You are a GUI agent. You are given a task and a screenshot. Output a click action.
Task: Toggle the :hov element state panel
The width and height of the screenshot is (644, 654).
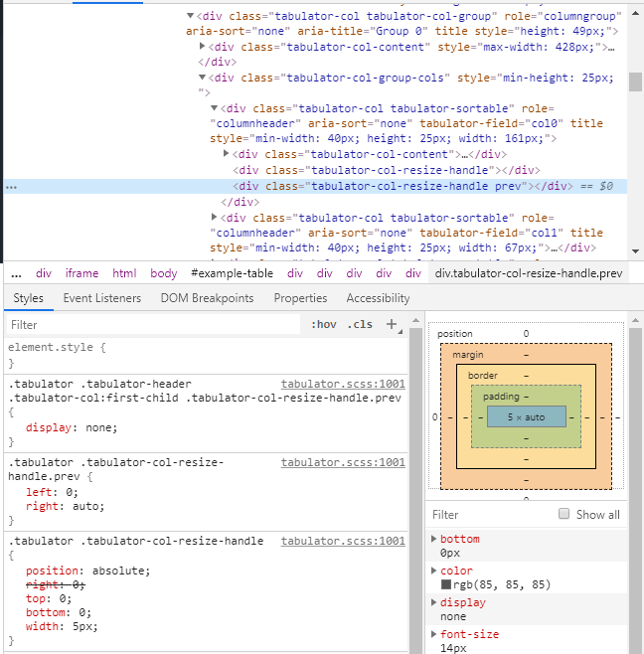point(324,324)
